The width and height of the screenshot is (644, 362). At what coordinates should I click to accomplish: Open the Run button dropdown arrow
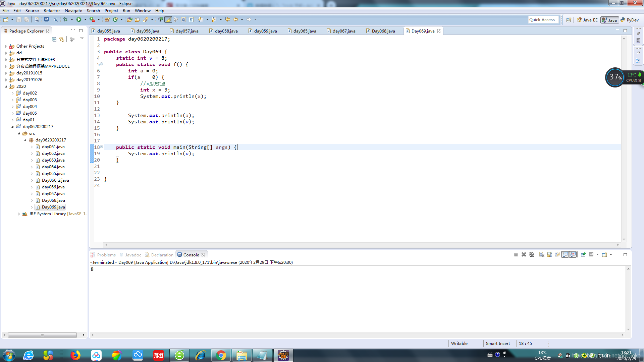click(x=85, y=20)
